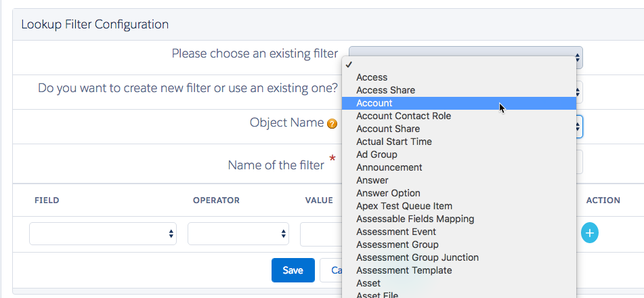Pick Ad Group from the list
Viewport: 644px width, 298px height.
click(377, 154)
